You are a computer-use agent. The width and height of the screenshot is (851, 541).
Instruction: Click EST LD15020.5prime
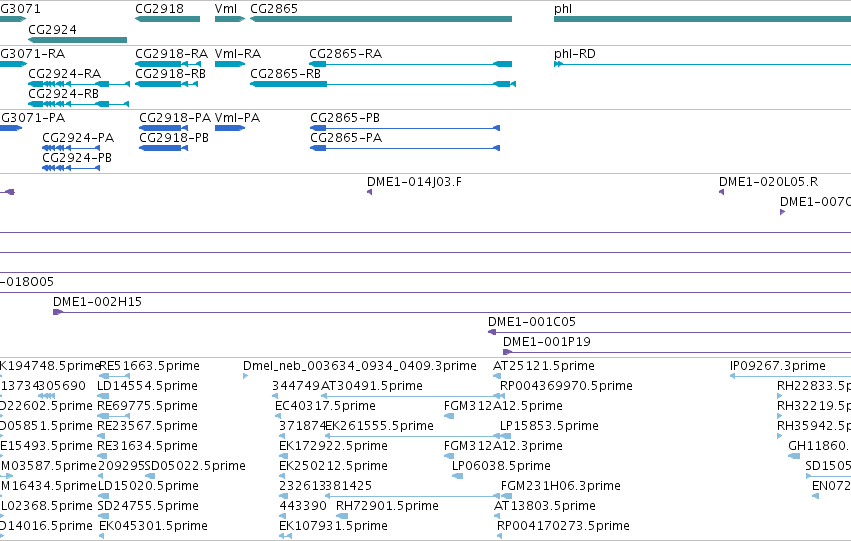click(103, 497)
